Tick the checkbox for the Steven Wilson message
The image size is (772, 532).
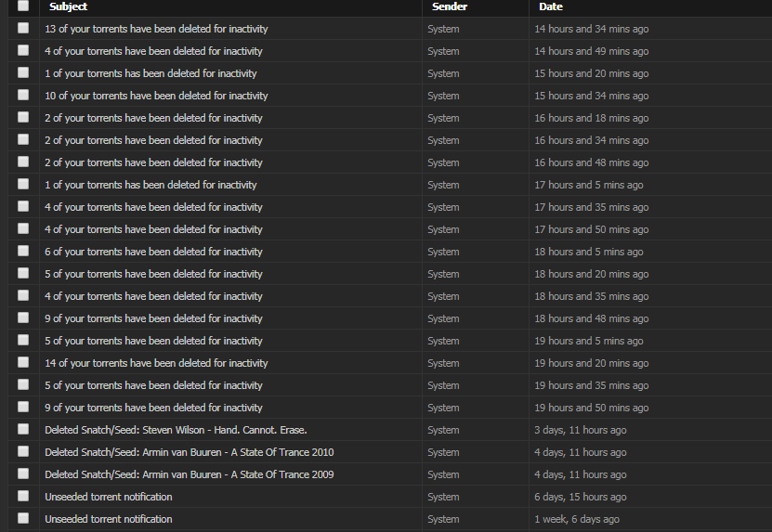(x=23, y=430)
